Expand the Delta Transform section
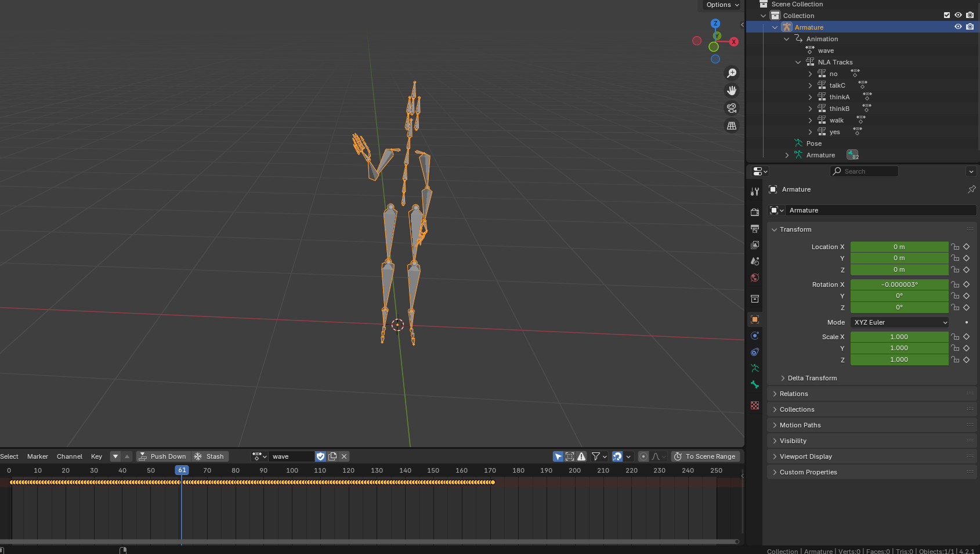Screen dimensions: 980x554 coord(812,378)
